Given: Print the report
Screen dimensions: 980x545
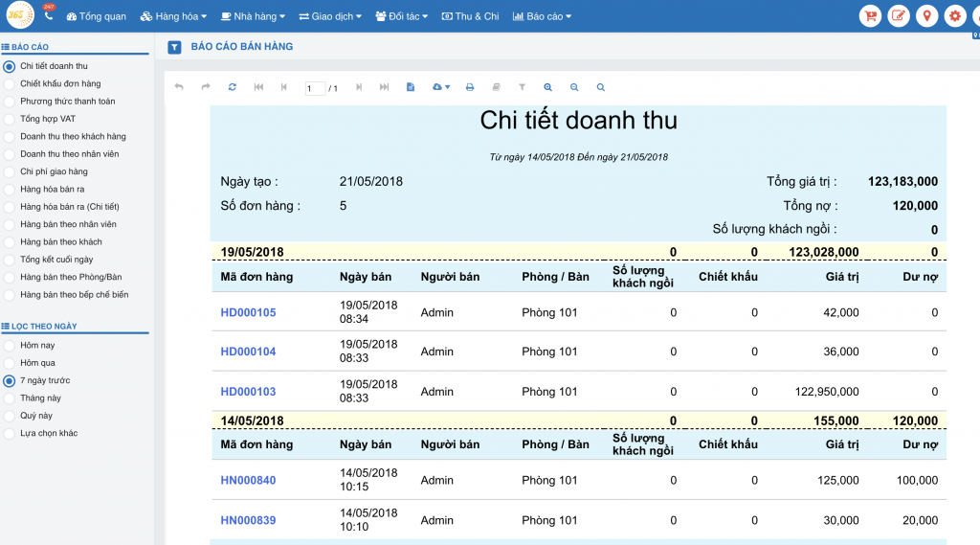Looking at the screenshot, I should (x=470, y=87).
